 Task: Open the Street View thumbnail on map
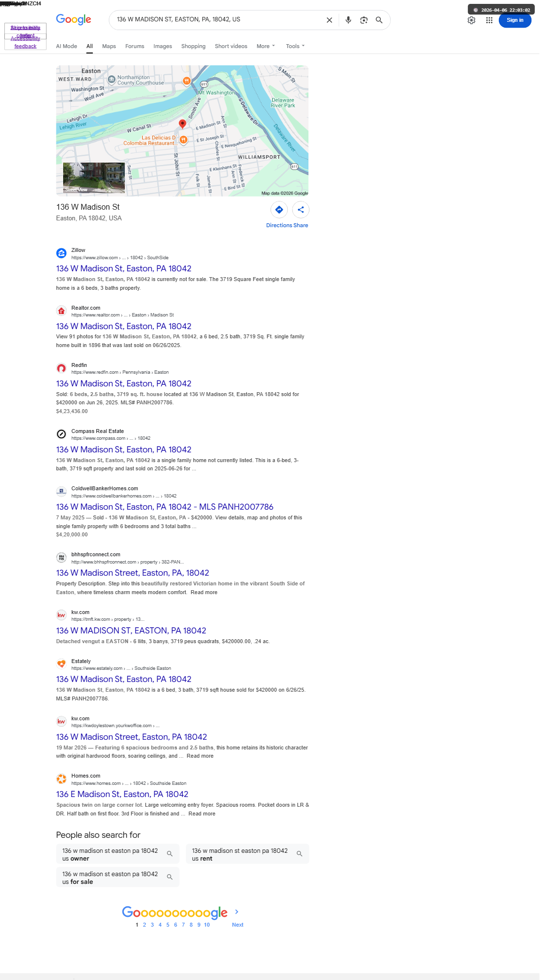tap(94, 178)
